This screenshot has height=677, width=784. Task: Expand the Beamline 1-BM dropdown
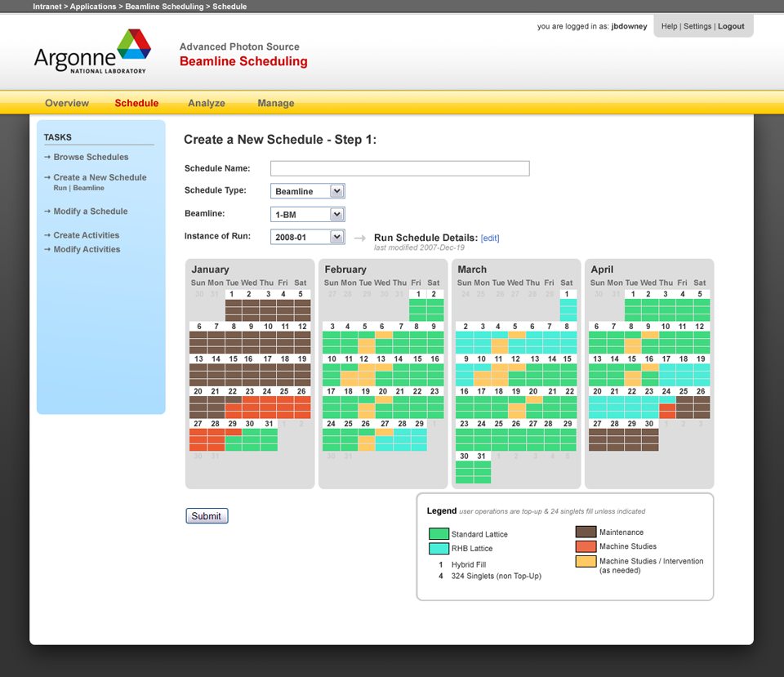tap(308, 214)
